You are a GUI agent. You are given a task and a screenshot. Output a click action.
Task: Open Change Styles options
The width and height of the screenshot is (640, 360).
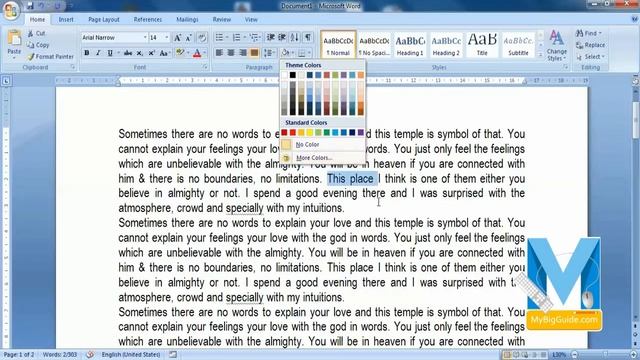(556, 45)
